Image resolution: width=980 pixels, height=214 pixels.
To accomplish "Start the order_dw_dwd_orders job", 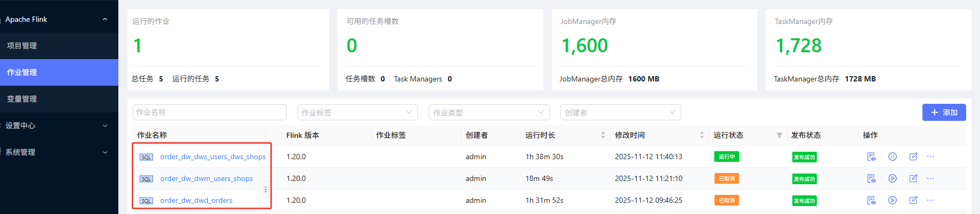I will 893,200.
